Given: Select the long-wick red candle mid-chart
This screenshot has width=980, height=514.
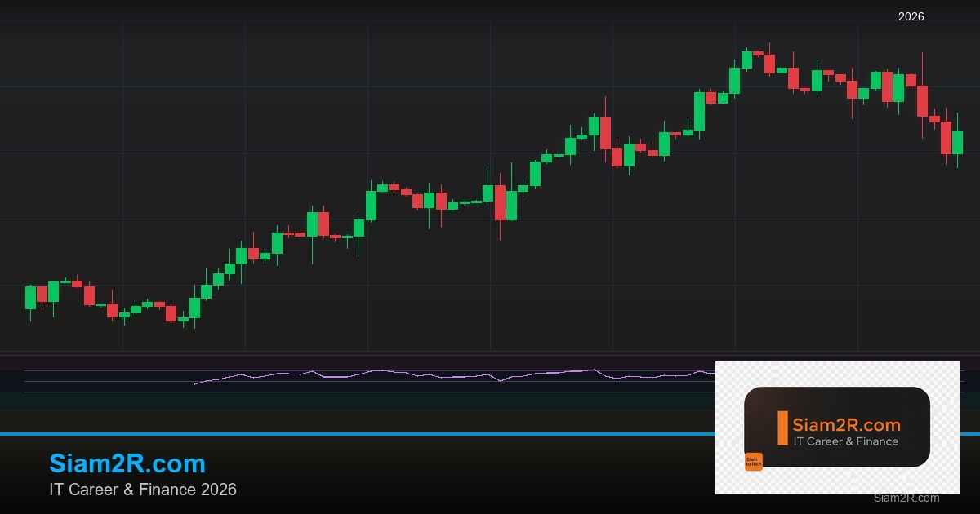Looking at the screenshot, I should pos(604,135).
